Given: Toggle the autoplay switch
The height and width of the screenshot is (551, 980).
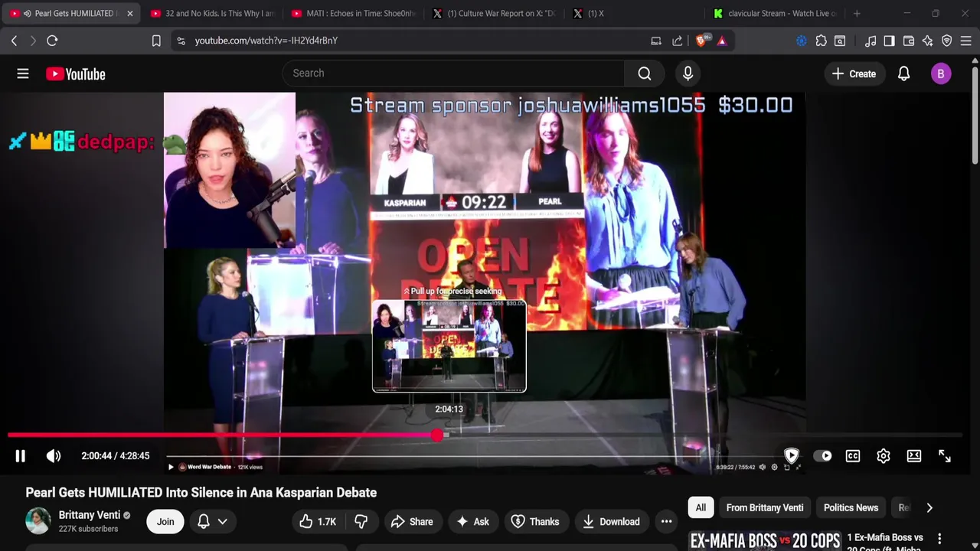Looking at the screenshot, I should [x=823, y=456].
